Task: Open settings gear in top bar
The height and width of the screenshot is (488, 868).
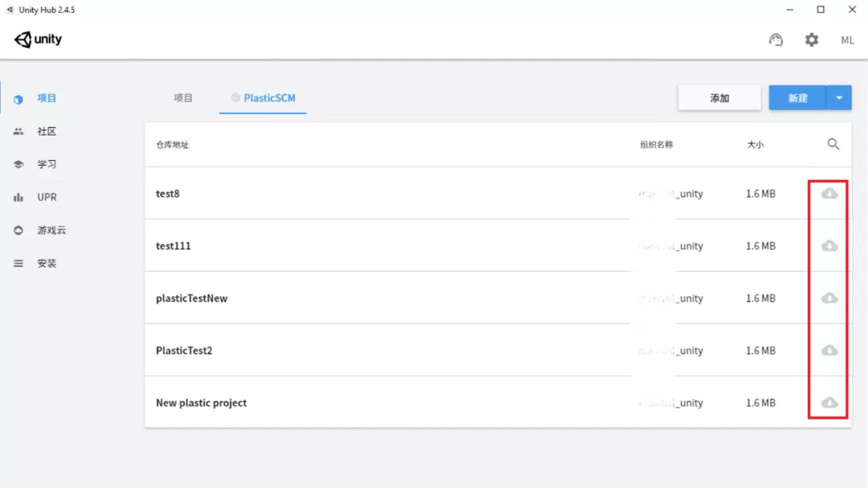Action: (x=812, y=39)
